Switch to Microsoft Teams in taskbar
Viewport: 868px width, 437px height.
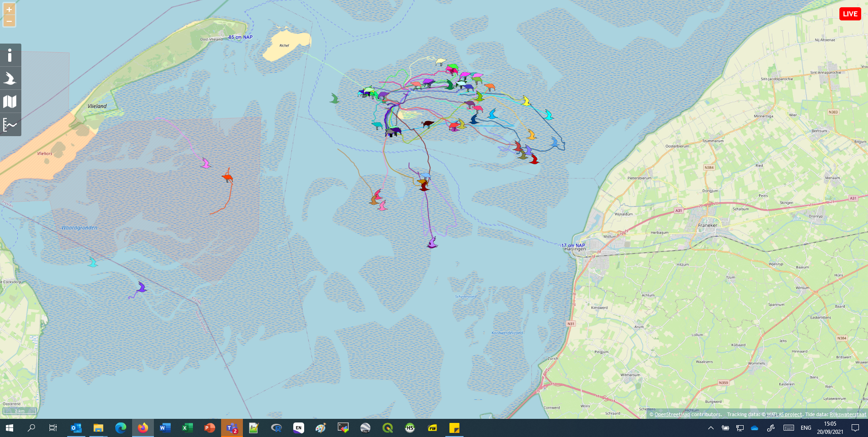232,428
